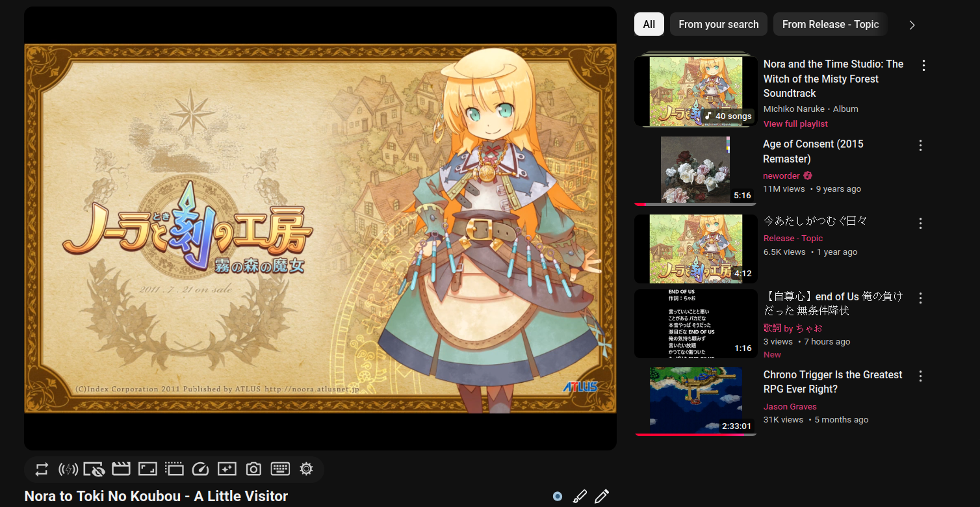The height and width of the screenshot is (507, 980).
Task: Open the playback speed gauge icon
Action: tap(200, 469)
